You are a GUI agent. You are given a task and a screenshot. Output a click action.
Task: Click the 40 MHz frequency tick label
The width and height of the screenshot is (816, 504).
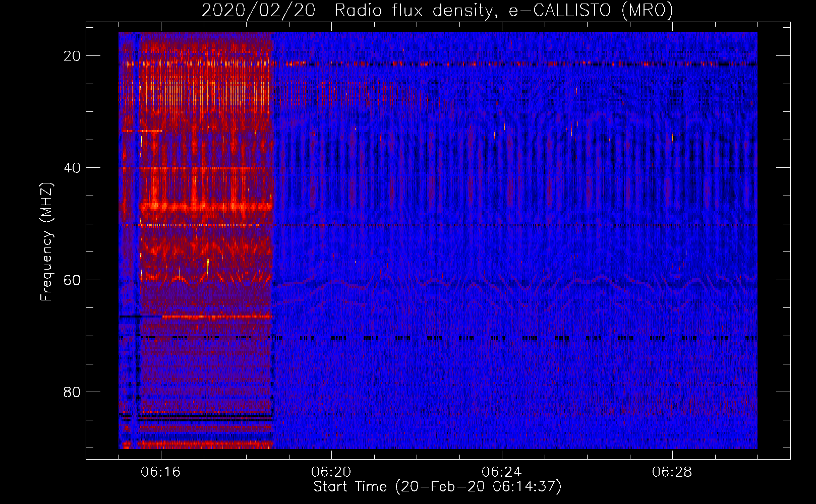(x=72, y=168)
